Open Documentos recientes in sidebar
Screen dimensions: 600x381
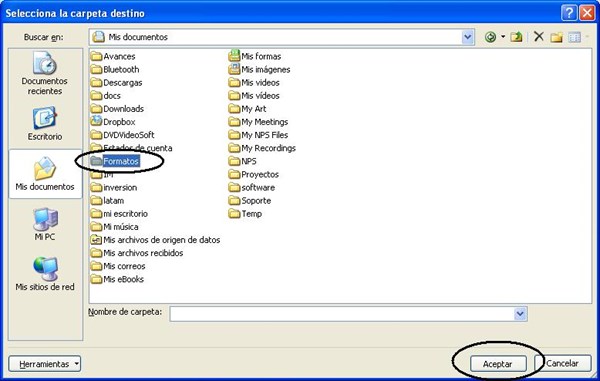[x=45, y=73]
